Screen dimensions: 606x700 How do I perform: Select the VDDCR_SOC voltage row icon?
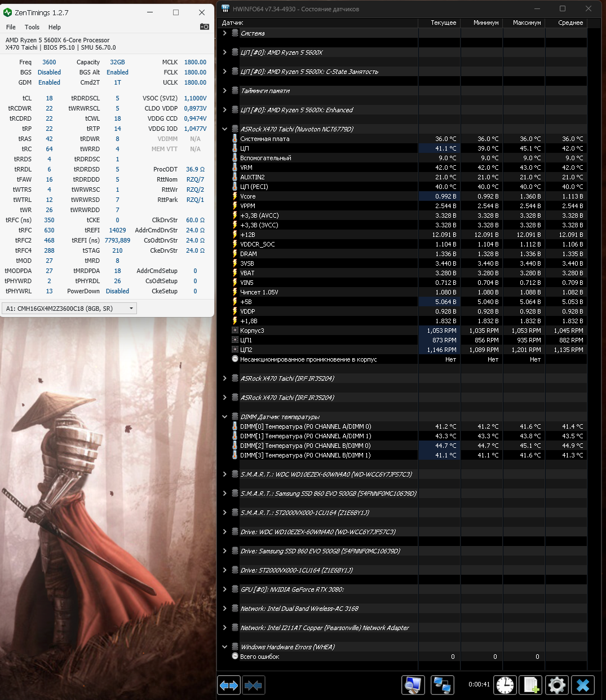coord(235,244)
